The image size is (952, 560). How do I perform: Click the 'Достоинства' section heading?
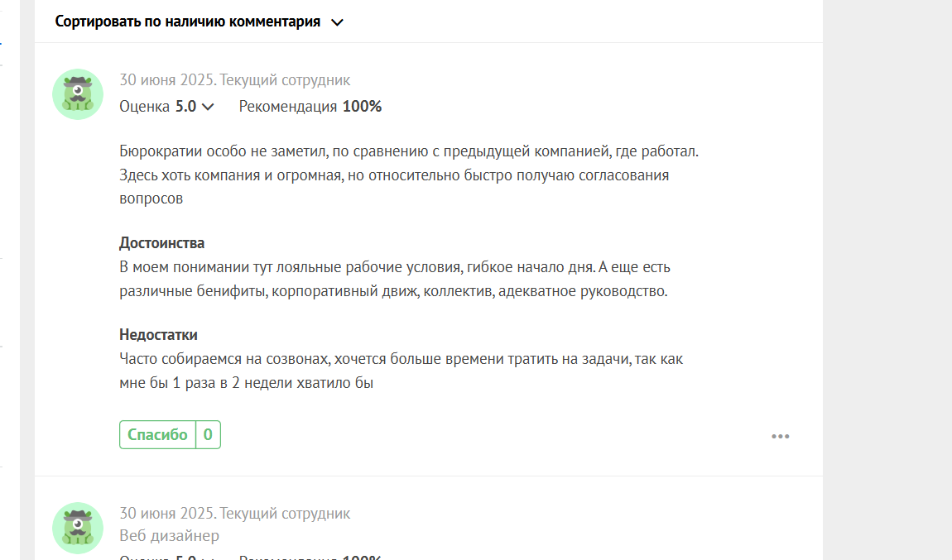click(x=161, y=242)
